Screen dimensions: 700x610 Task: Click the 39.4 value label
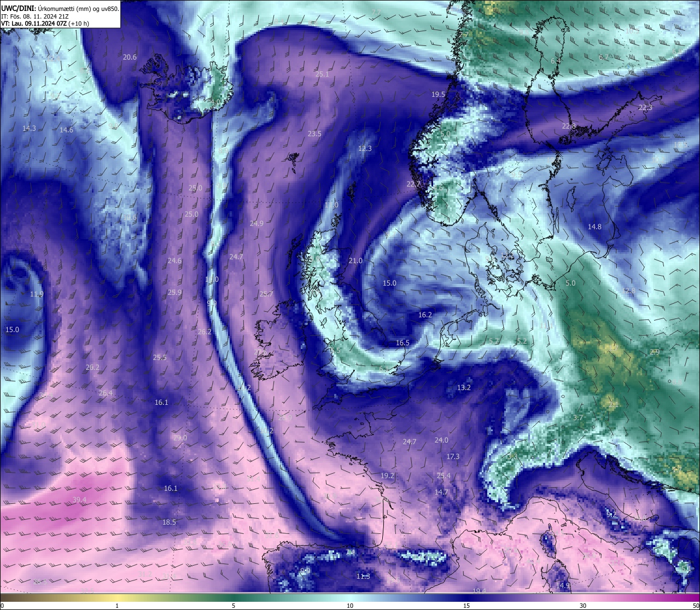point(79,499)
